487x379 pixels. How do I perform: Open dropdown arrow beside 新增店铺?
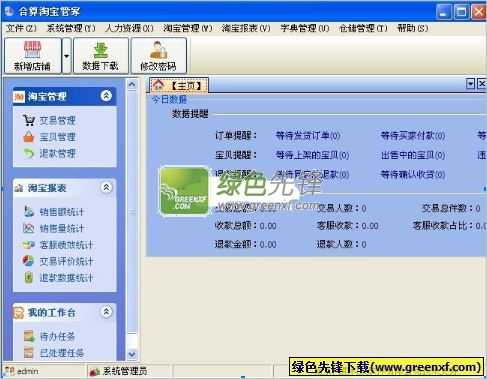[x=67, y=56]
